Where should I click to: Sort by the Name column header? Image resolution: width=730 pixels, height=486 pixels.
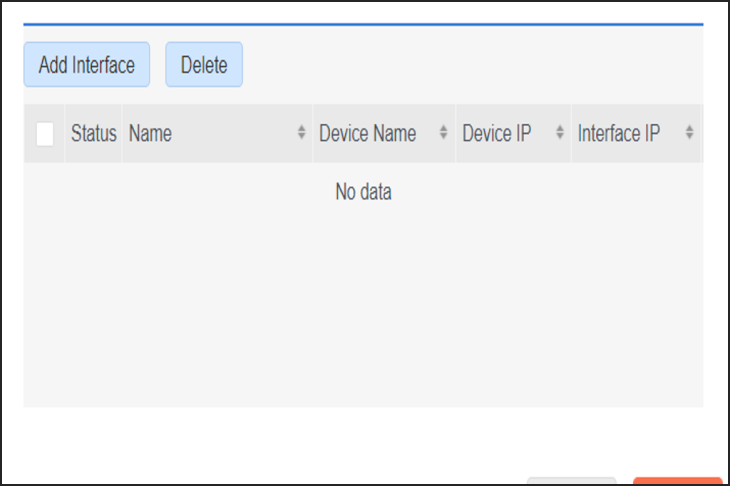(x=151, y=134)
